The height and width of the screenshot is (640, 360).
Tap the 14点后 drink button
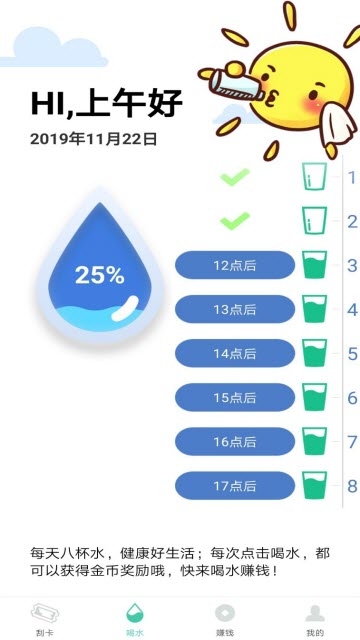(x=235, y=353)
